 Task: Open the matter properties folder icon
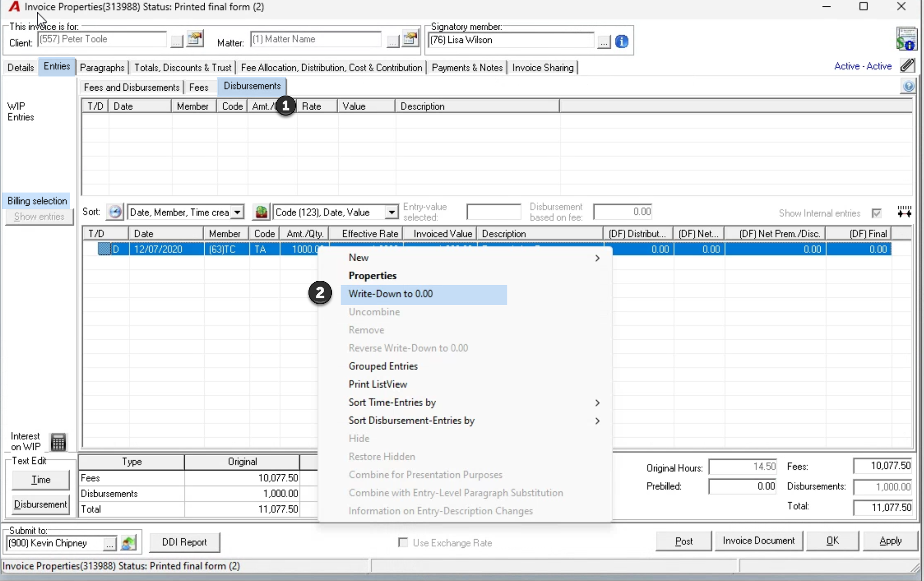click(410, 39)
